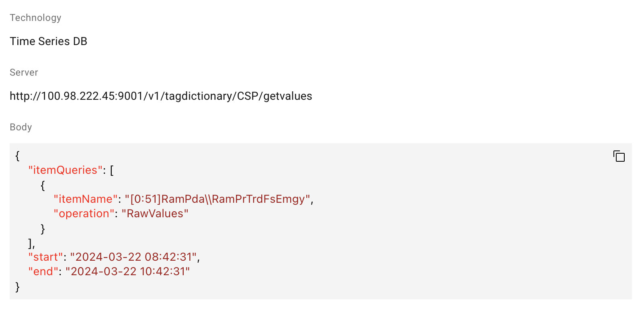Click the "operation" key in JSON
This screenshot has height=313, width=644.
coord(84,214)
